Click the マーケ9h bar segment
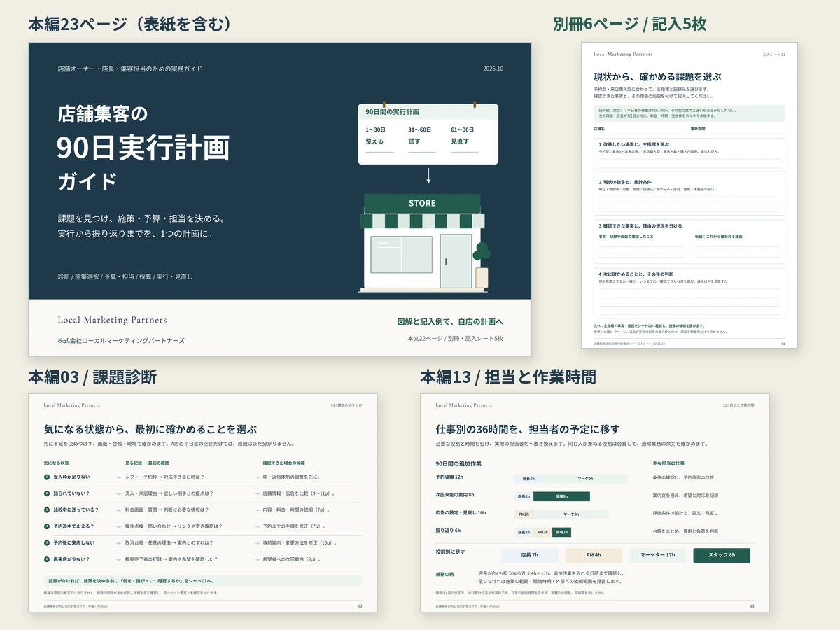Image resolution: width=840 pixels, height=630 pixels. click(x=585, y=479)
